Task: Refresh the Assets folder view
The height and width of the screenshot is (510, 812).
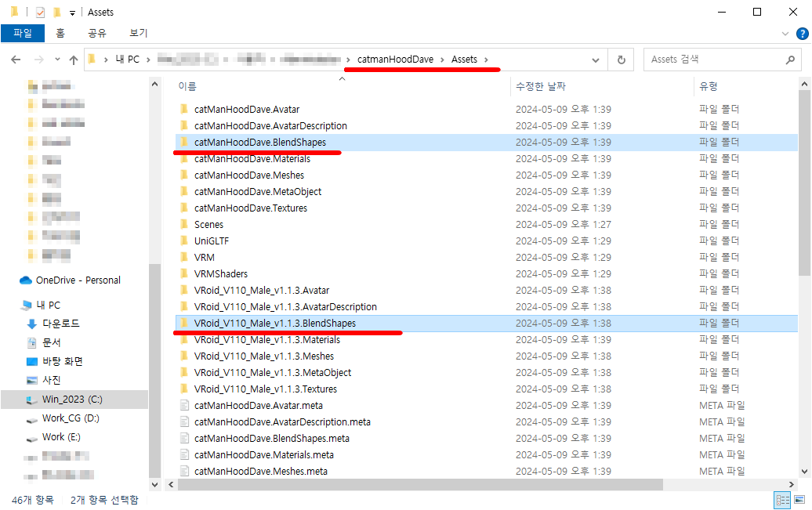Action: click(622, 60)
